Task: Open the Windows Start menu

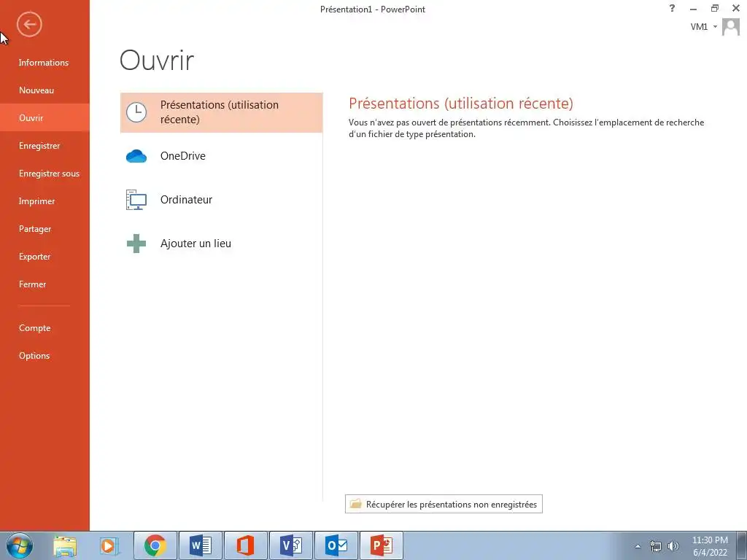Action: point(19,545)
